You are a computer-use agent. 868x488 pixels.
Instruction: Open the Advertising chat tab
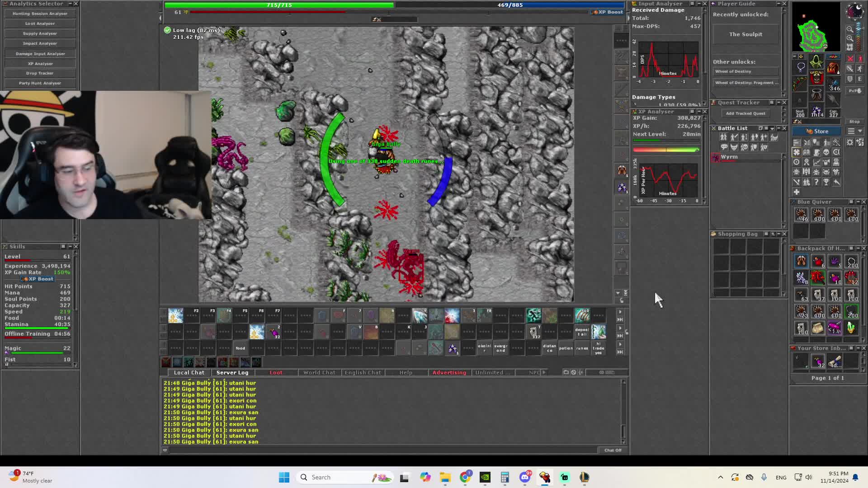[449, 373]
